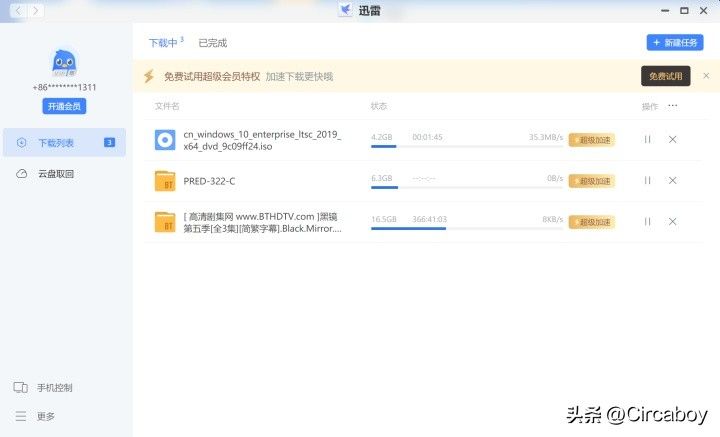Click 超级加速 for PRED-322-C
Screen dimensions: 720x437
[x=591, y=181]
